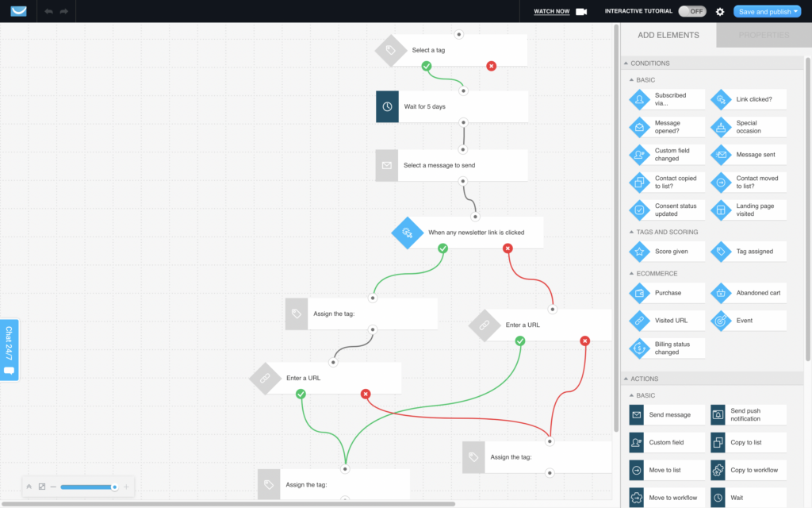Click green yes connector under Select a tag
Screen dimensions: 812x508
point(426,66)
